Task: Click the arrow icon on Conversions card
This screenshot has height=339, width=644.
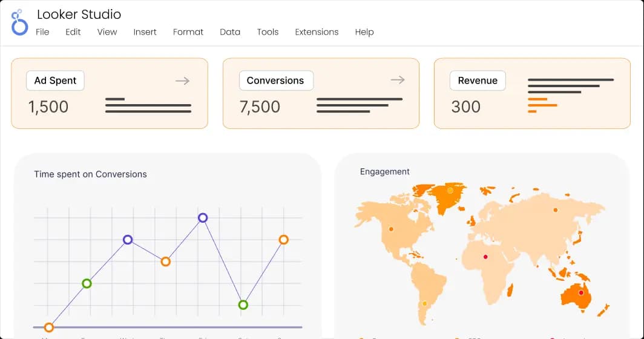Action: [397, 80]
